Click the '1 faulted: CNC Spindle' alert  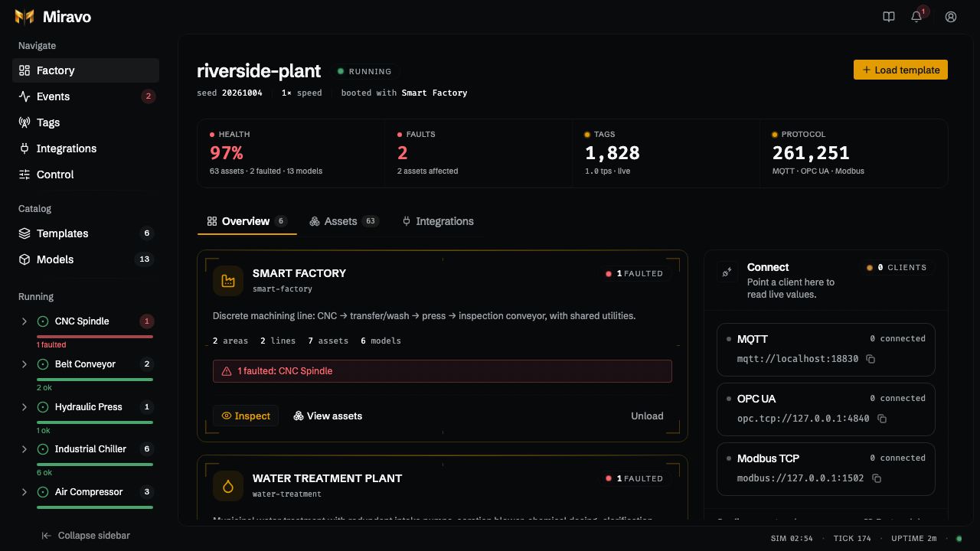click(443, 371)
